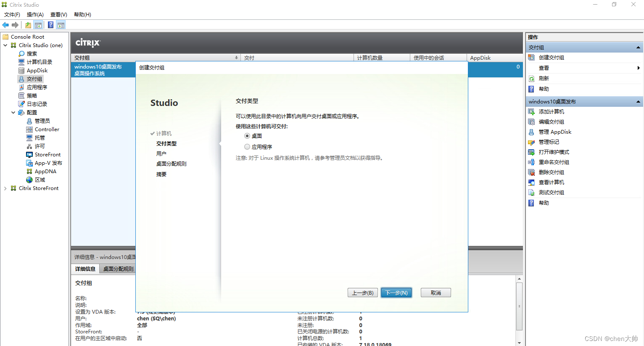Click the details pane scrollbar up arrow
The height and width of the screenshot is (346, 644).
pyautogui.click(x=520, y=279)
